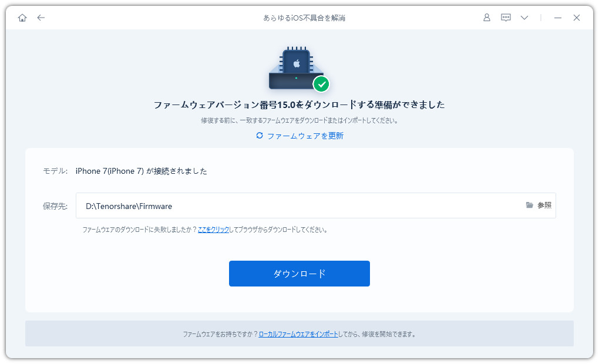Click the ファームウェアを更新 link text
599x364 pixels.
click(305, 136)
